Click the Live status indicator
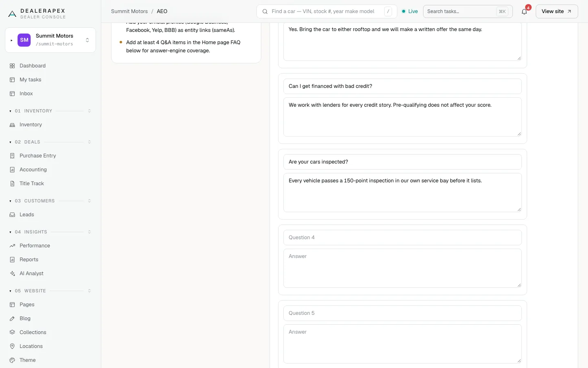Image resolution: width=588 pixels, height=368 pixels. [410, 11]
